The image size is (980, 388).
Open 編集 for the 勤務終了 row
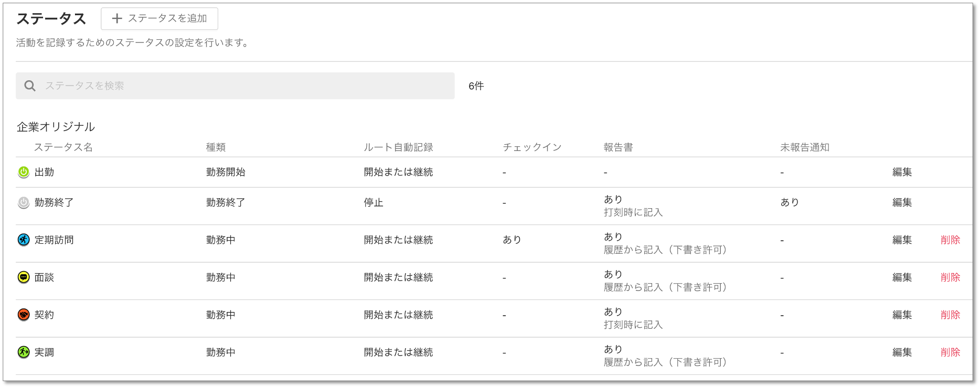902,202
